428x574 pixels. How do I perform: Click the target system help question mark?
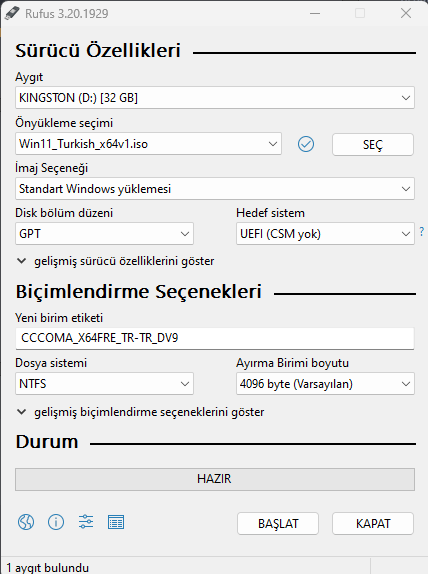pos(422,231)
